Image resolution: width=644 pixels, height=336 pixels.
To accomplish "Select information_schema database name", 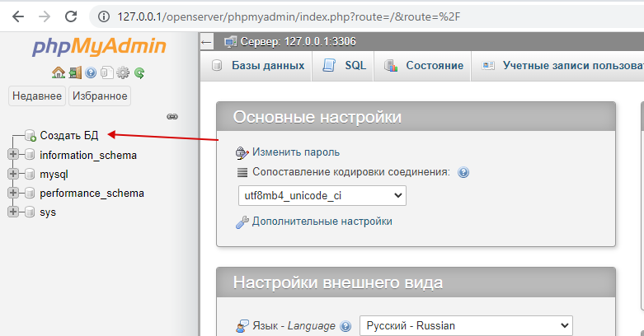I will (88, 155).
